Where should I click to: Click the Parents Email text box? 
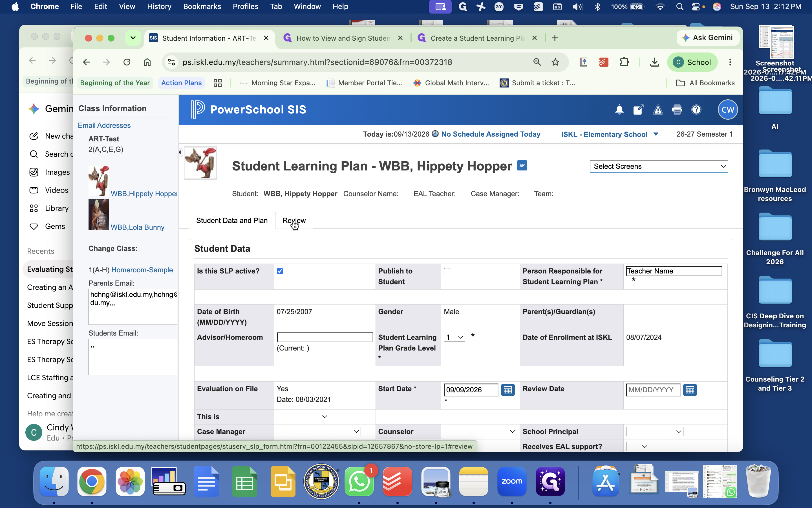coord(133,307)
